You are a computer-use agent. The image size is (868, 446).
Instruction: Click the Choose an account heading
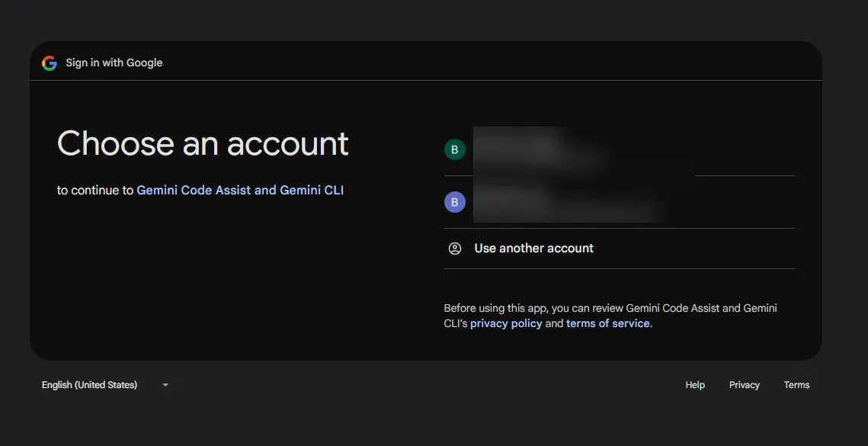pyautogui.click(x=203, y=143)
